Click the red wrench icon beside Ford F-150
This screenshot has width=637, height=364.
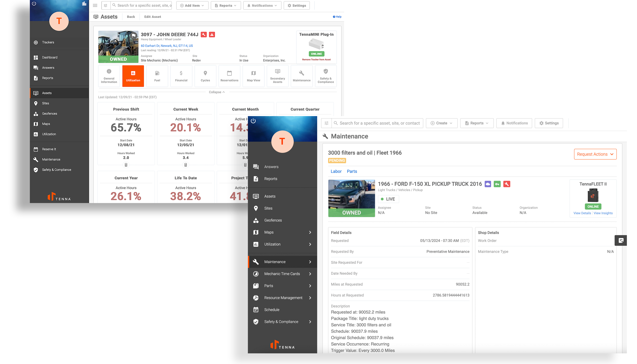(x=507, y=184)
